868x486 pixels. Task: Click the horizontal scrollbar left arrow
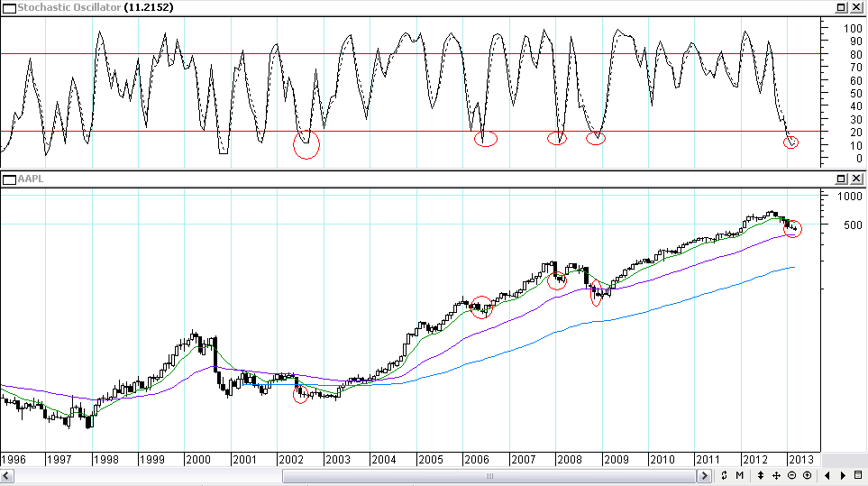click(6, 476)
